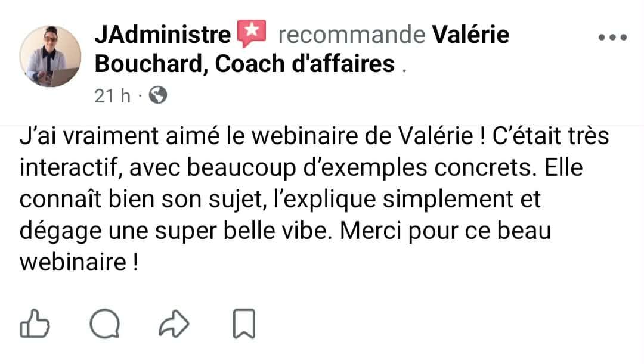The image size is (644, 364).
Task: Save the post with bookmark icon
Action: click(x=244, y=323)
